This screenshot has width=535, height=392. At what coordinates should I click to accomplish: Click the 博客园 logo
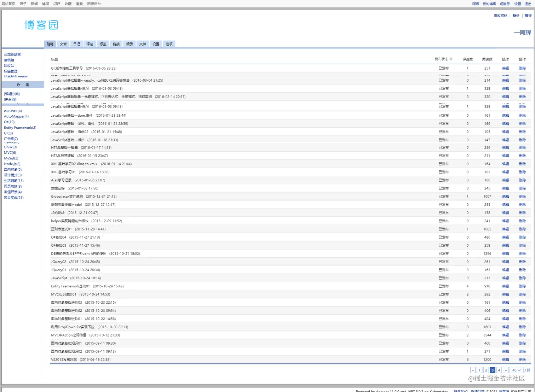coord(41,25)
